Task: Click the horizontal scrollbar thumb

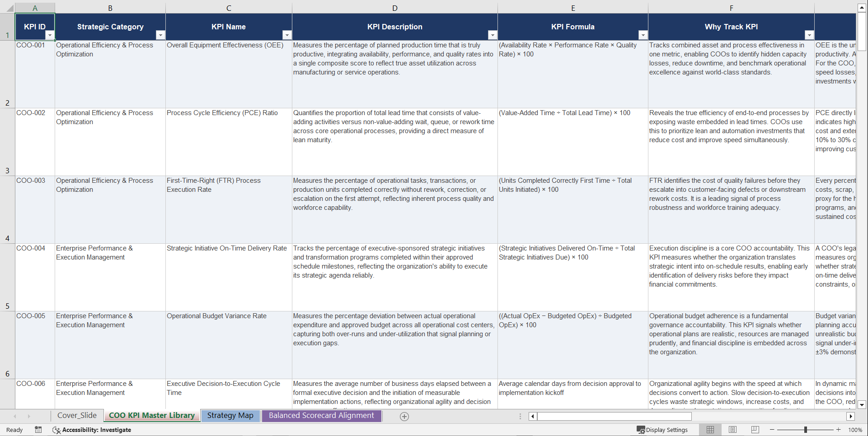Action: [614, 417]
